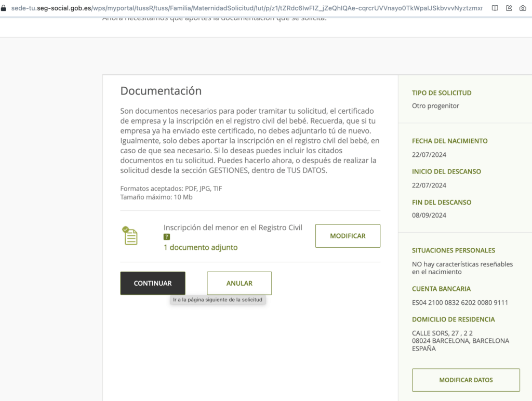
Task: Click the MODIFICAR DATOS button
Action: pyautogui.click(x=466, y=380)
